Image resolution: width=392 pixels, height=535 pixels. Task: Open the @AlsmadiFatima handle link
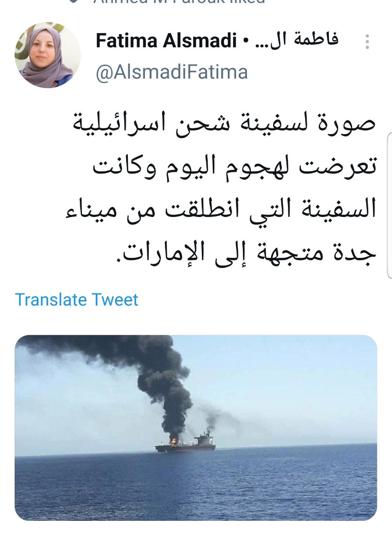(172, 72)
